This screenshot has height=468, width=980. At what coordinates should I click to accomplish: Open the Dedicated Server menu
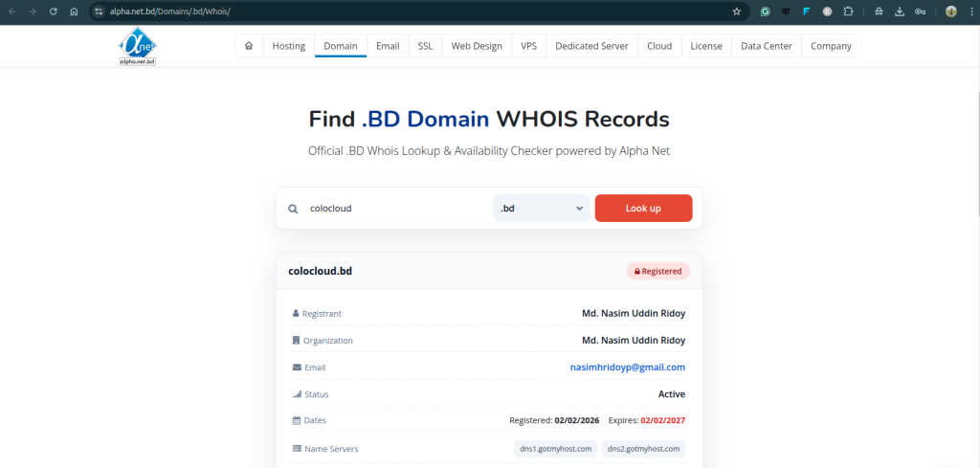click(x=591, y=46)
